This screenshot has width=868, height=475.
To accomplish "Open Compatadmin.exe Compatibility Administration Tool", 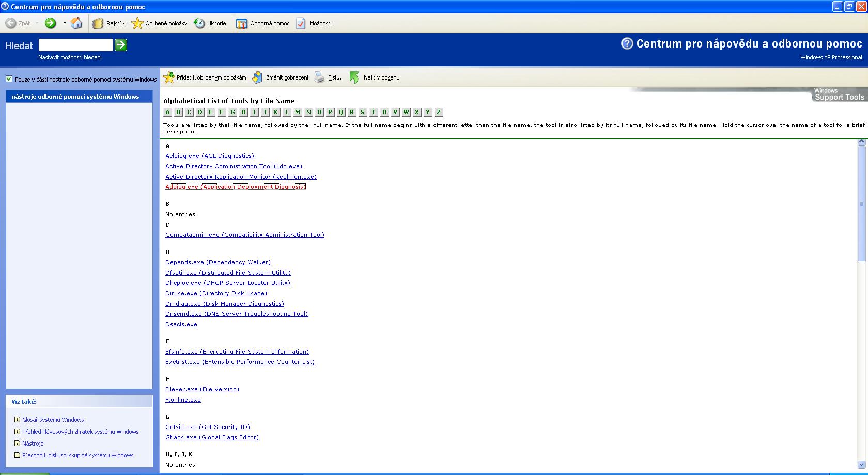I will click(245, 235).
